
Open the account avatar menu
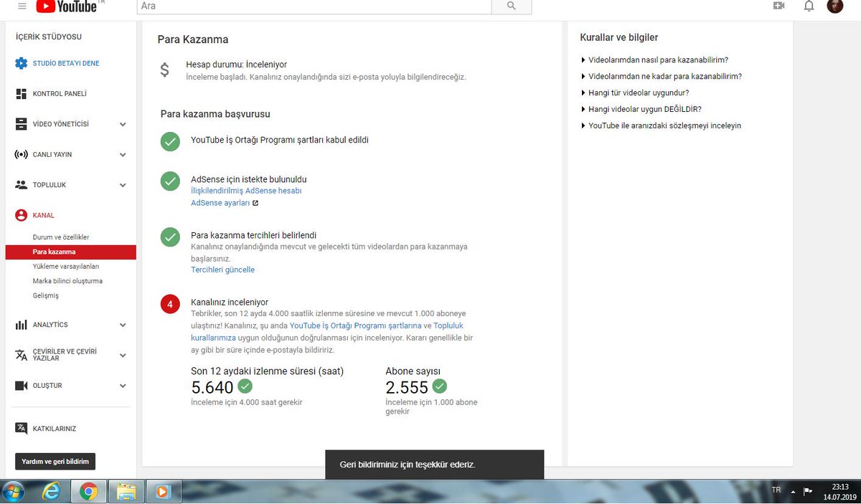(834, 6)
